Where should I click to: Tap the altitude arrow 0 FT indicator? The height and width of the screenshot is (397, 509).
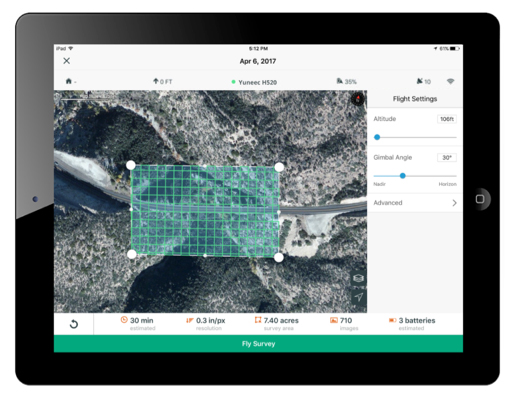163,81
